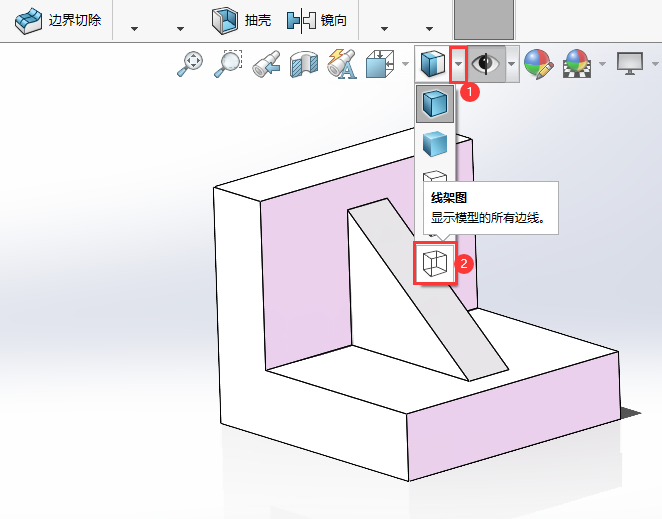Open dropdown arrow right beside 边界切除
The width and height of the screenshot is (662, 519).
(135, 29)
